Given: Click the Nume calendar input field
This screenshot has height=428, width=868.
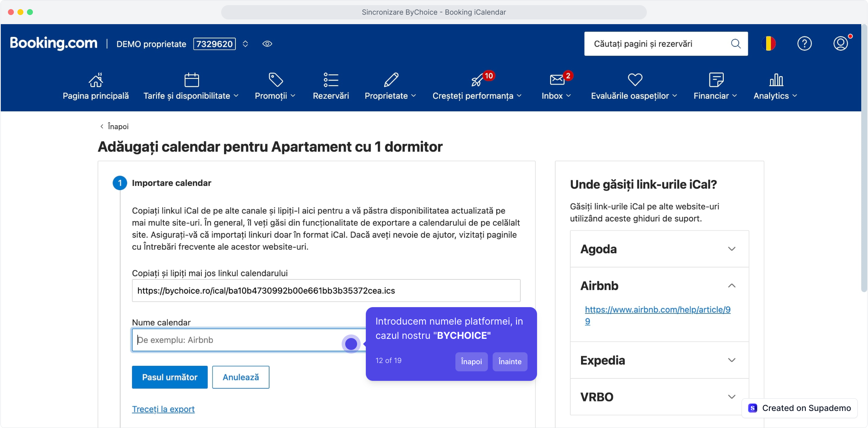Looking at the screenshot, I should (238, 340).
